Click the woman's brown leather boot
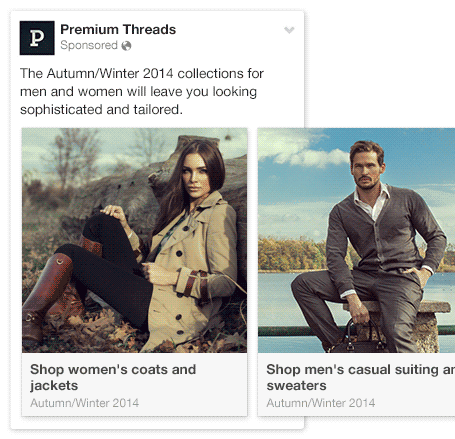Screen dimensions: 455x439 point(47,293)
